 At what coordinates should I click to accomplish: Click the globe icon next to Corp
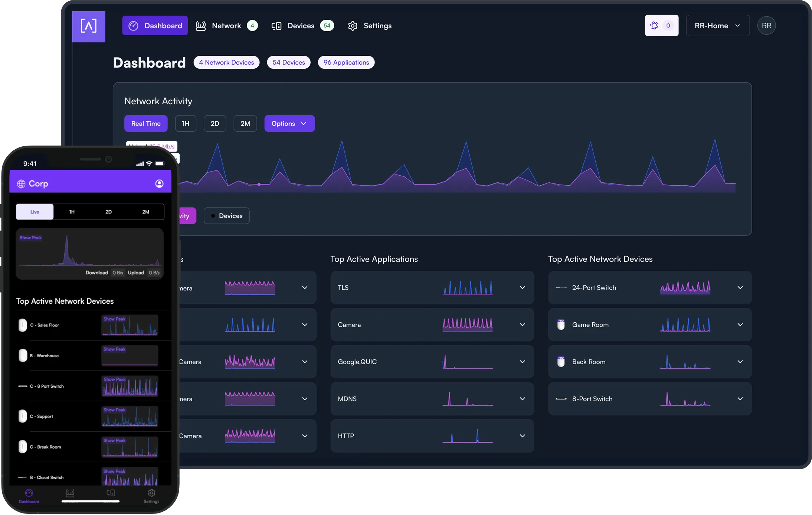(21, 183)
